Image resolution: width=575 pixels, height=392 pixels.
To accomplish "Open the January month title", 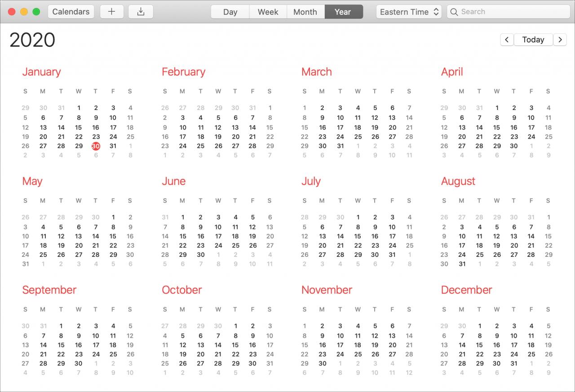I will tap(41, 72).
